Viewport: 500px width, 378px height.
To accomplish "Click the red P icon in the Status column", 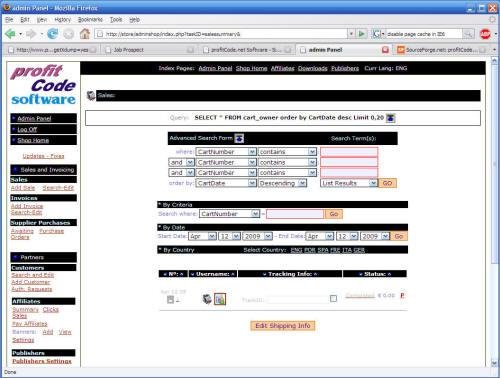I will pyautogui.click(x=402, y=295).
